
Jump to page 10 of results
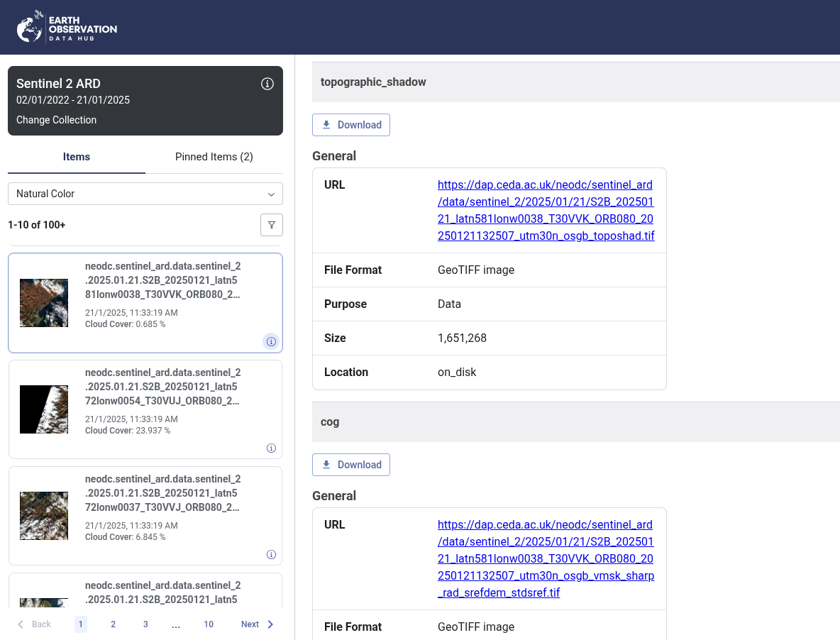tap(209, 624)
